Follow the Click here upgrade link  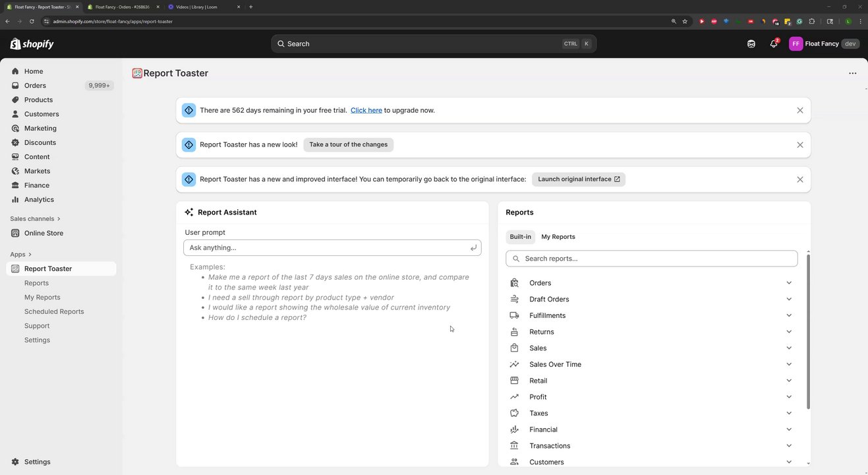click(x=366, y=110)
